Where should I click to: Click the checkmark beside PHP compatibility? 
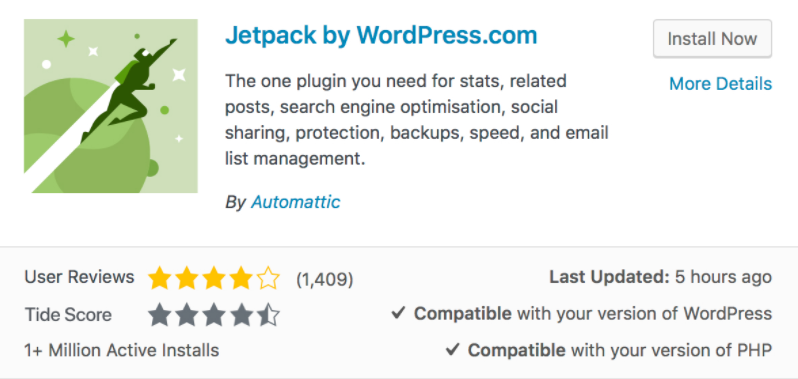pyautogui.click(x=452, y=350)
